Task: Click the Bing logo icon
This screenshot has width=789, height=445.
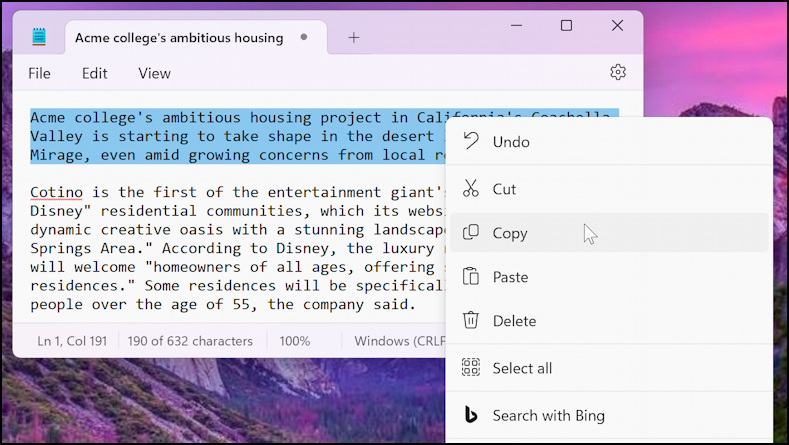Action: pos(471,415)
